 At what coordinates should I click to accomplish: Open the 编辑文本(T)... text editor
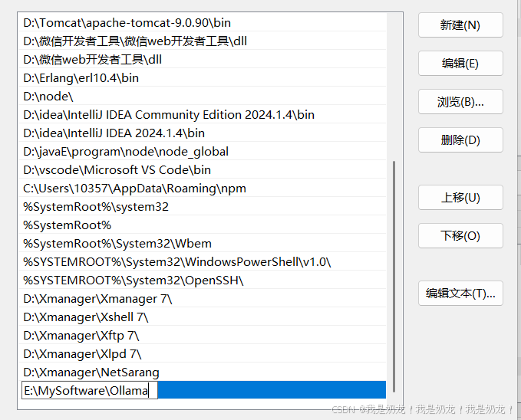460,294
